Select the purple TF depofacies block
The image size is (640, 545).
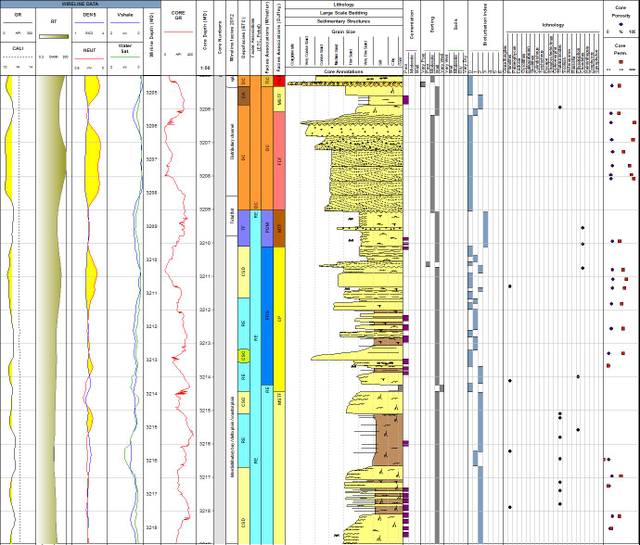[x=243, y=230]
